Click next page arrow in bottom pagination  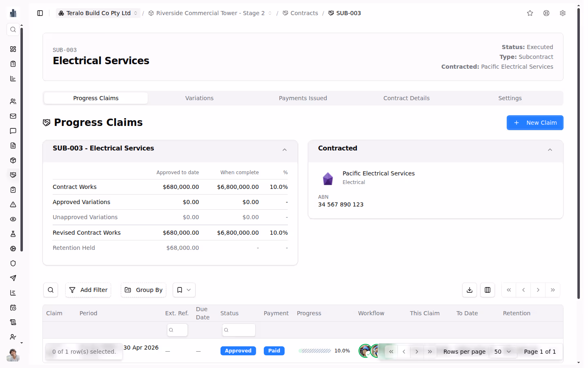tap(417, 352)
